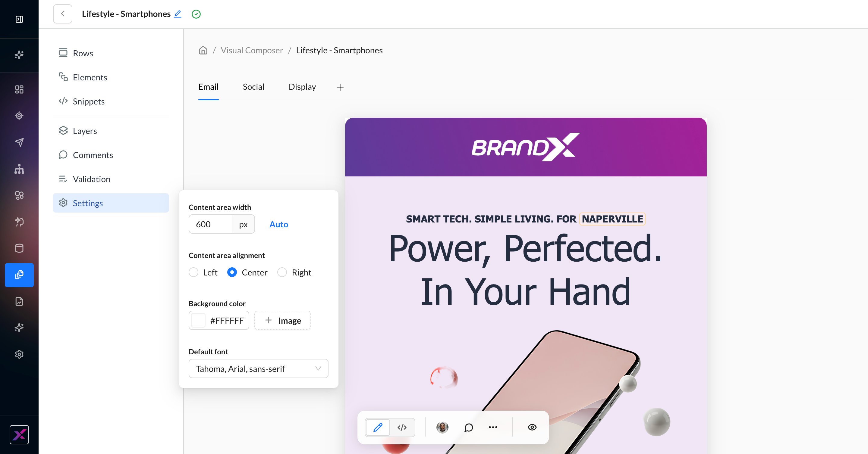Switch to code view in bottom toolbar
The height and width of the screenshot is (454, 868).
pos(402,428)
